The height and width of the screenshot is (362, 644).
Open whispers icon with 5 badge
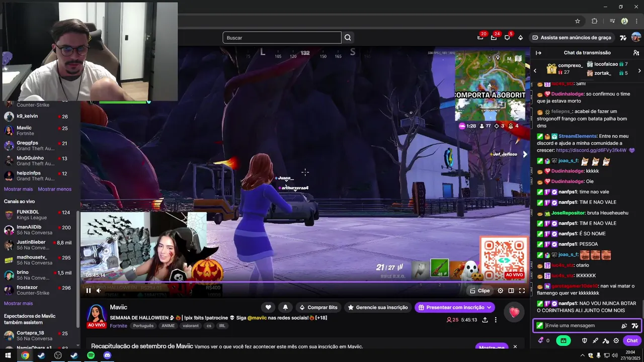(x=507, y=37)
